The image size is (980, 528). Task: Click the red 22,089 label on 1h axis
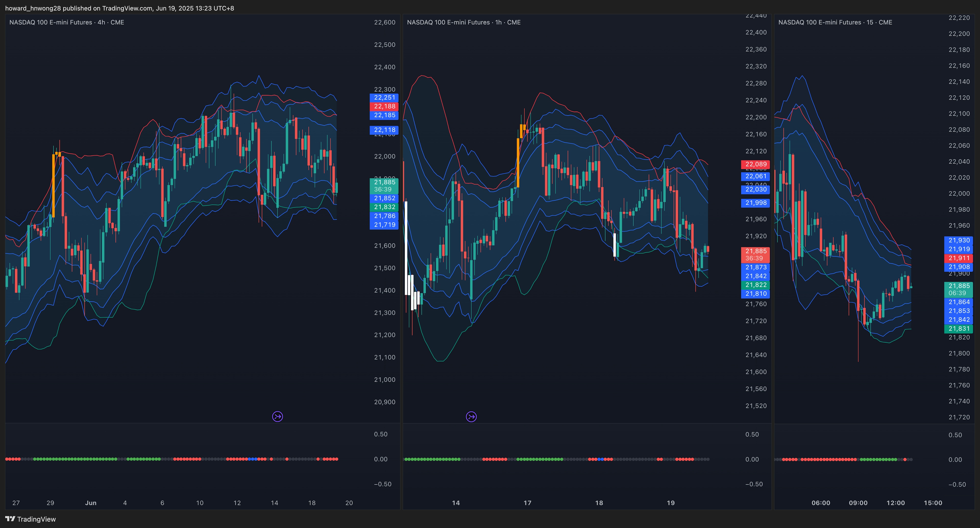[755, 165]
